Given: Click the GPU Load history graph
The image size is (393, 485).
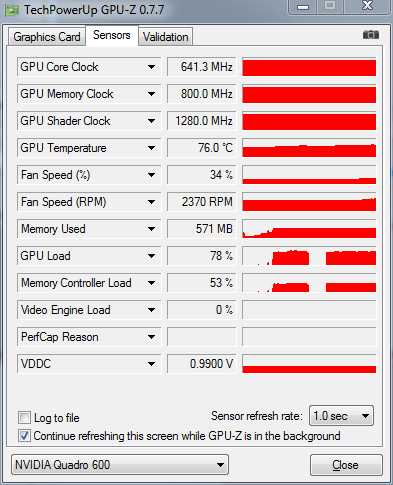Looking at the screenshot, I should point(309,256).
